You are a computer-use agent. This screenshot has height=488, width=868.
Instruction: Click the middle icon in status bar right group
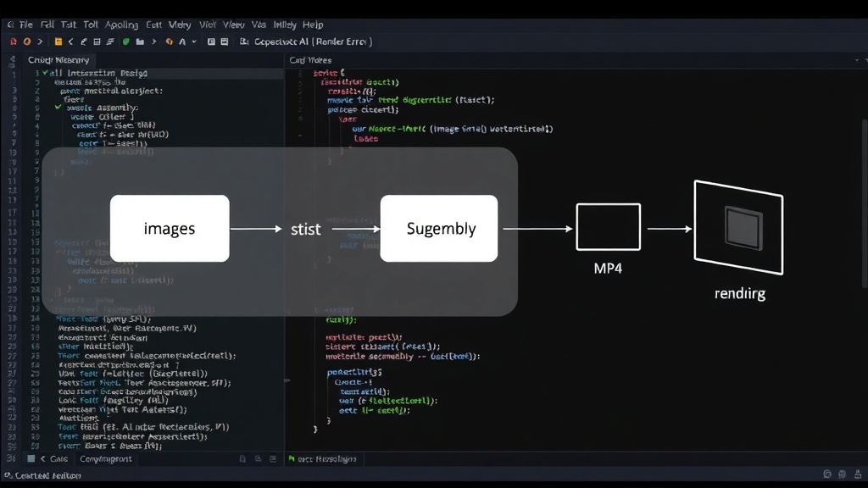842,474
